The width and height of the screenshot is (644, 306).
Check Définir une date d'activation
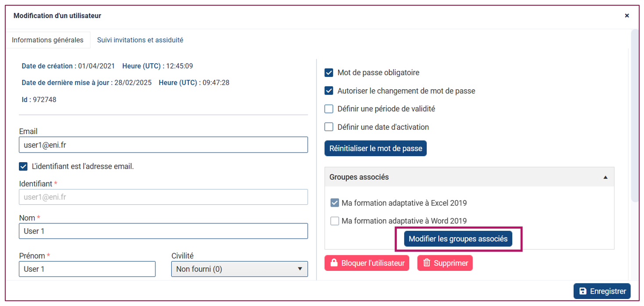coord(329,127)
